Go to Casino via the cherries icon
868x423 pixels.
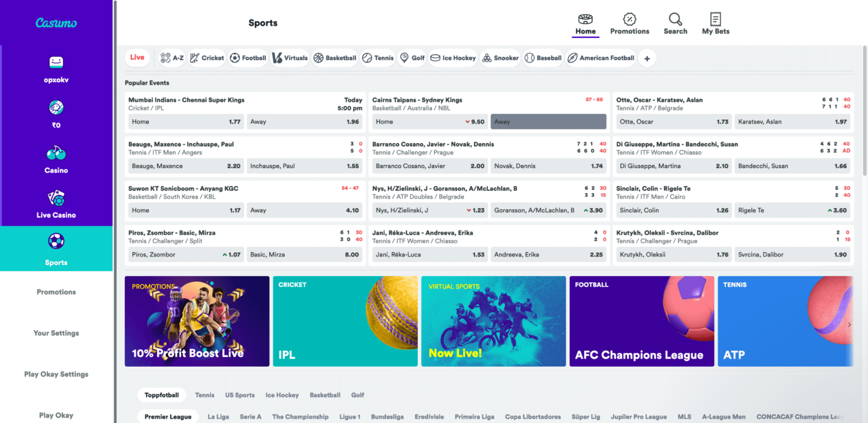tap(56, 153)
